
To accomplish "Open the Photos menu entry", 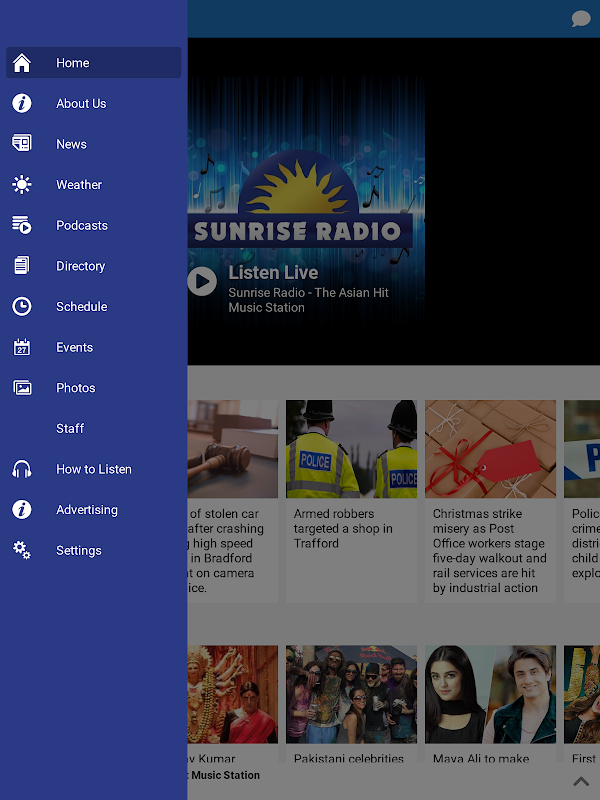I will (x=93, y=388).
